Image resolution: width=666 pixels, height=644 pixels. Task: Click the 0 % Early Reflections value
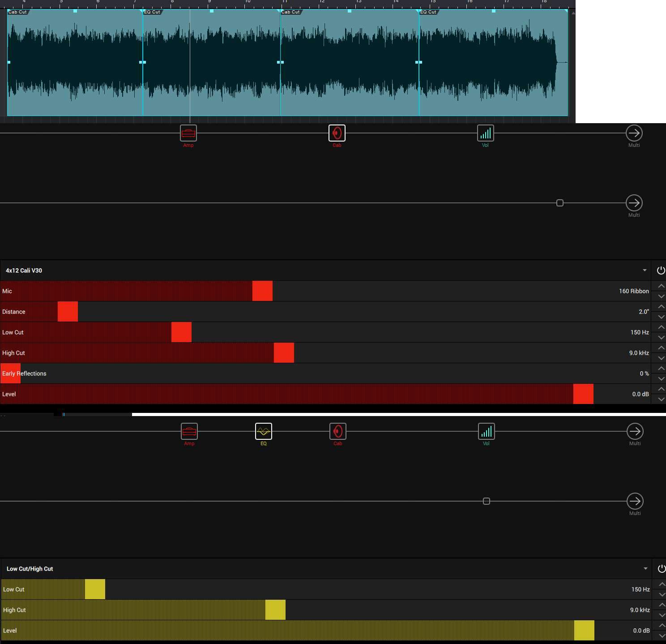644,374
